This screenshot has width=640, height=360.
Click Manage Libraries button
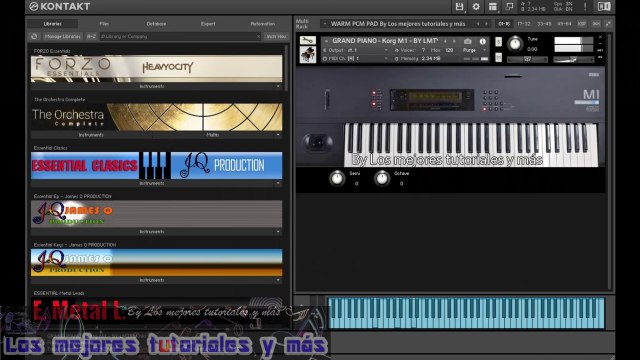pos(62,36)
